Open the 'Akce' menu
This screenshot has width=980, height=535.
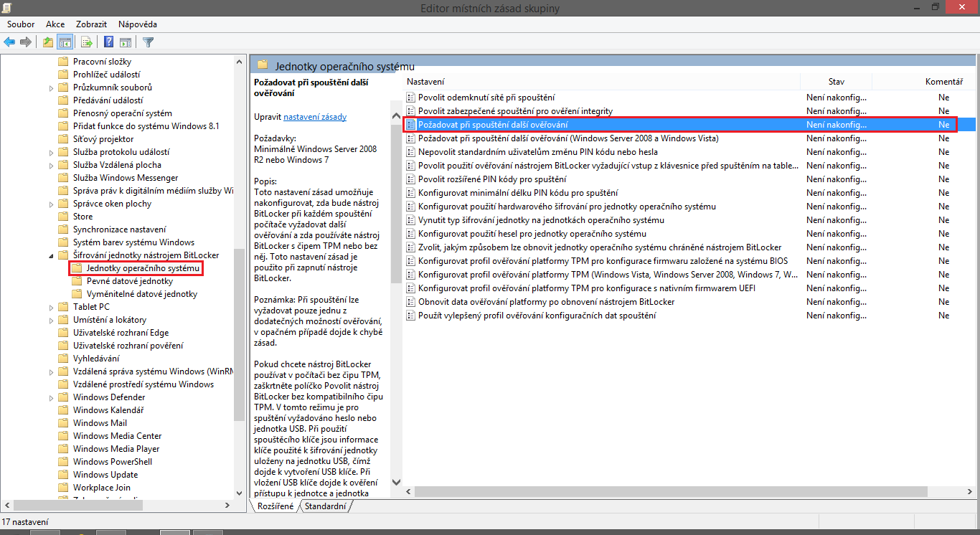[55, 24]
